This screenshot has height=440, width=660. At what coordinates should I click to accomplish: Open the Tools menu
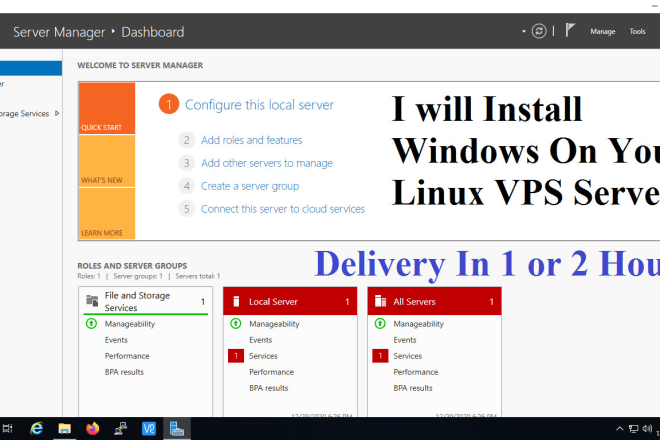click(637, 32)
